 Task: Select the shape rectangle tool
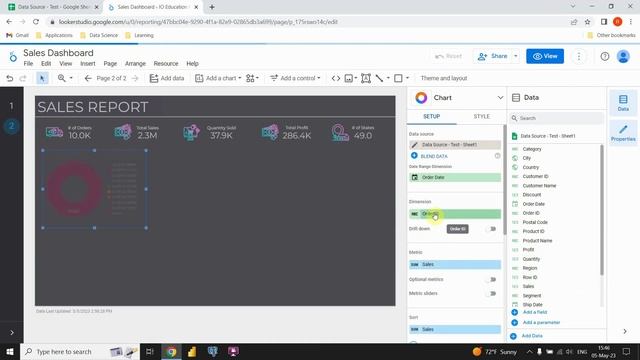[x=398, y=78]
